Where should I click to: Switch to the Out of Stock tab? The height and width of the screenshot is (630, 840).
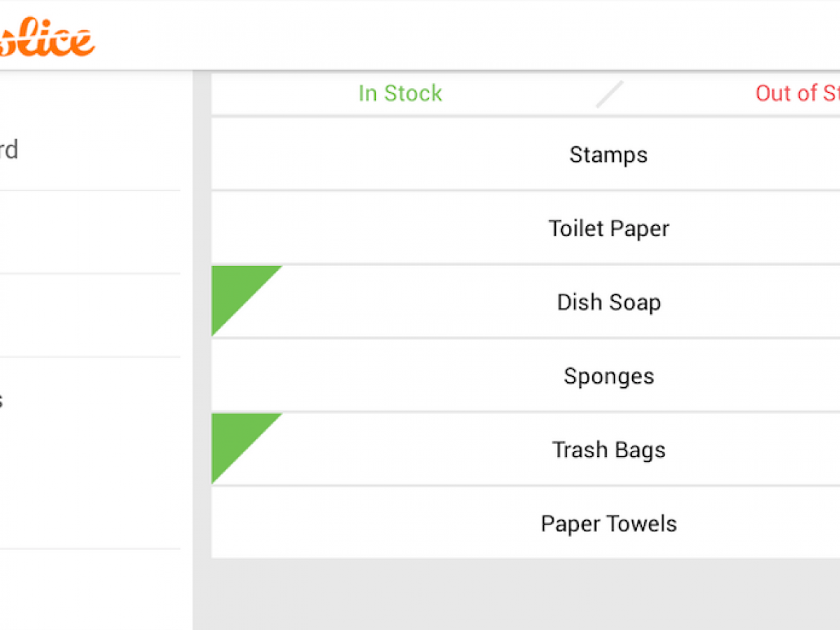(x=797, y=93)
